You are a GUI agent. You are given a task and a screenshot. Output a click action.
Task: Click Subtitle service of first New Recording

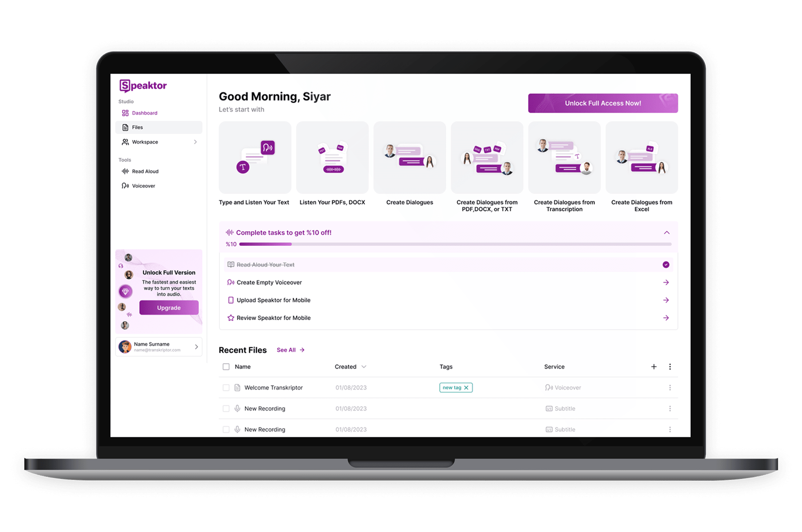pos(560,408)
